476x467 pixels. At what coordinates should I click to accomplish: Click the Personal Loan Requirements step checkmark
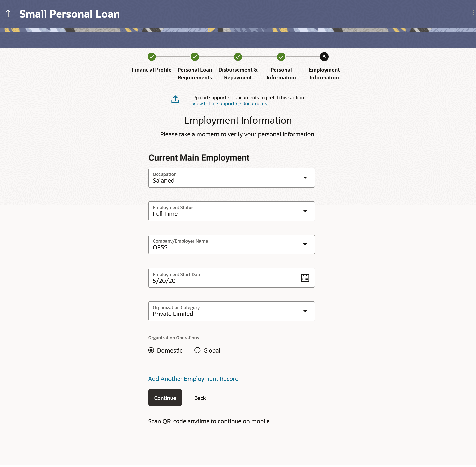[195, 57]
